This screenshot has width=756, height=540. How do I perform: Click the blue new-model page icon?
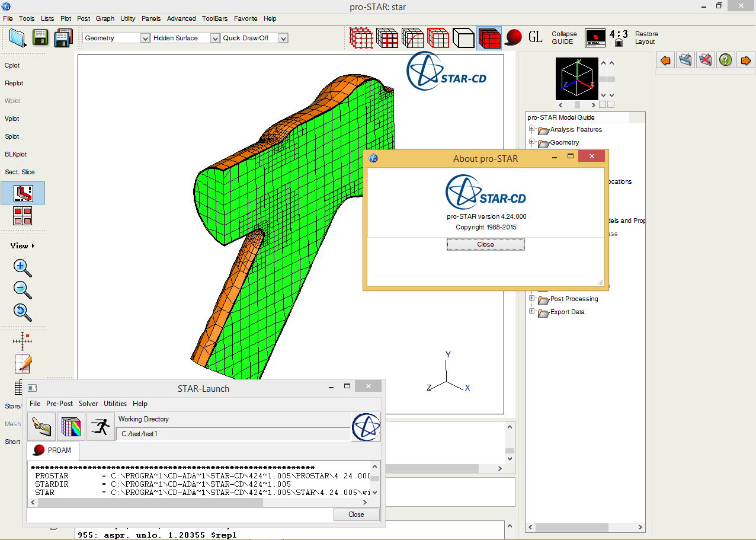tap(18, 38)
